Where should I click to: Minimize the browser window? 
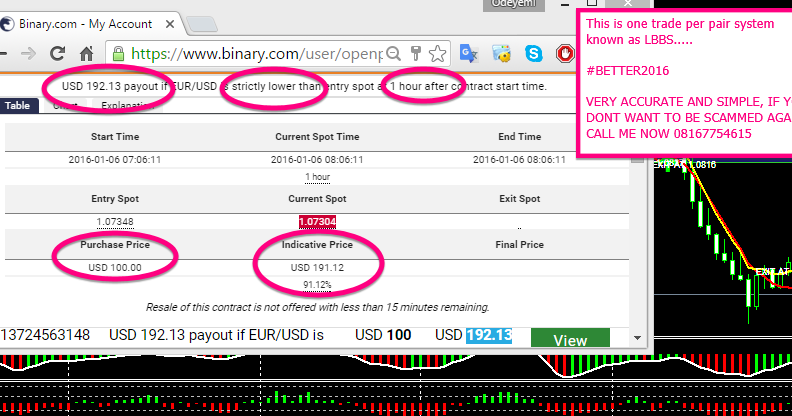coord(565,5)
